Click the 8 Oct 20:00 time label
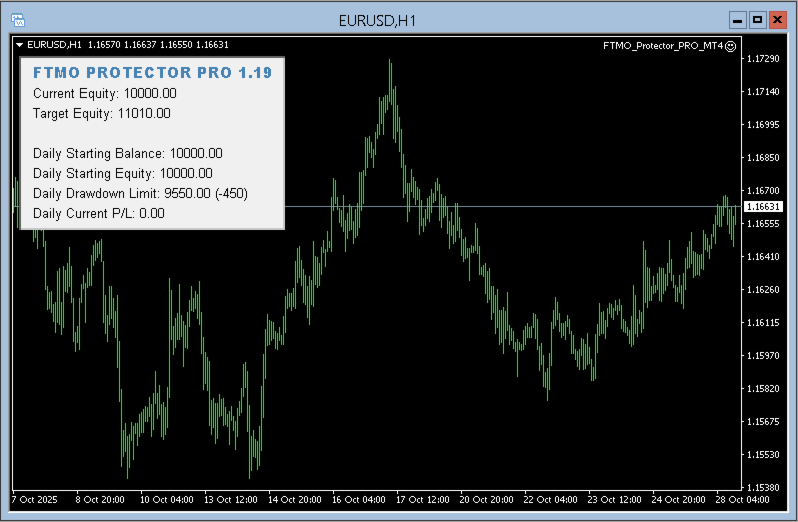The image size is (798, 522). [100, 500]
